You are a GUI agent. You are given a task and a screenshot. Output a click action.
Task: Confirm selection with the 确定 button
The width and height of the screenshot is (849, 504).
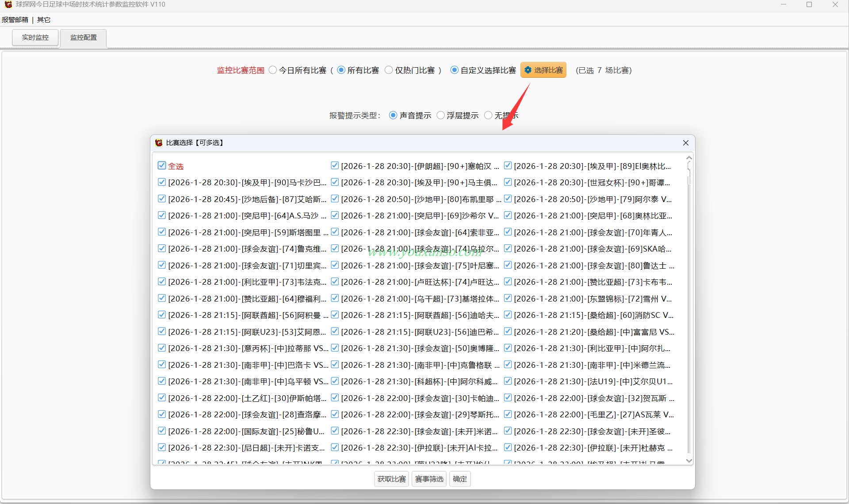[460, 479]
